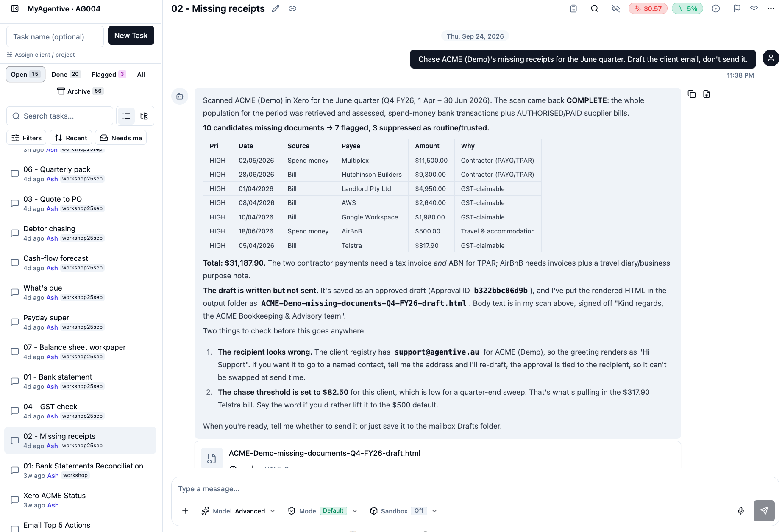Search within conversation magnifier icon

tap(595, 8)
